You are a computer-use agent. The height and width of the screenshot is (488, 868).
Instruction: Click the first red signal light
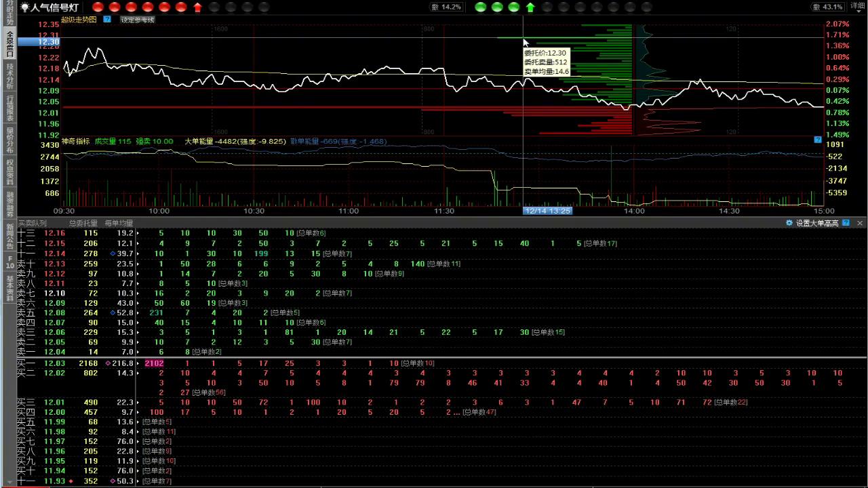click(x=98, y=7)
